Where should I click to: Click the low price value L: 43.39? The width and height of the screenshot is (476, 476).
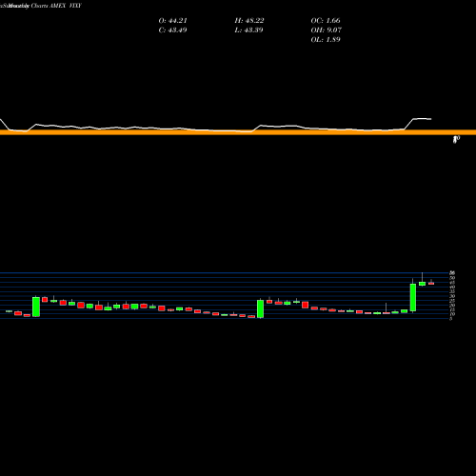pos(248,30)
